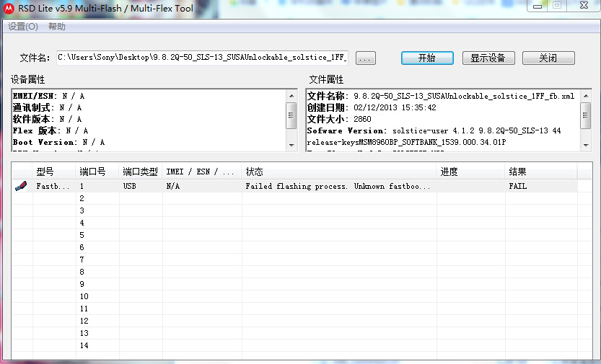Open the 设置(O) menu
Viewport: 601px width, 364px height.
(23, 27)
